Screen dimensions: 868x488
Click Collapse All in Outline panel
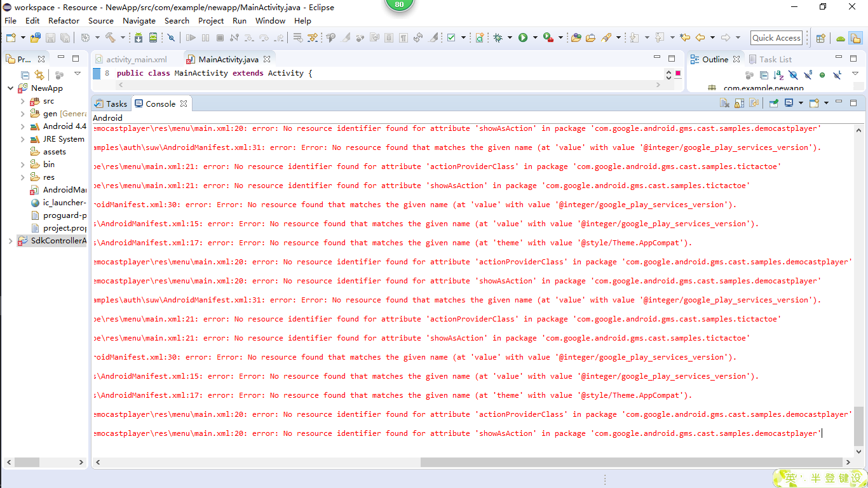[764, 74]
